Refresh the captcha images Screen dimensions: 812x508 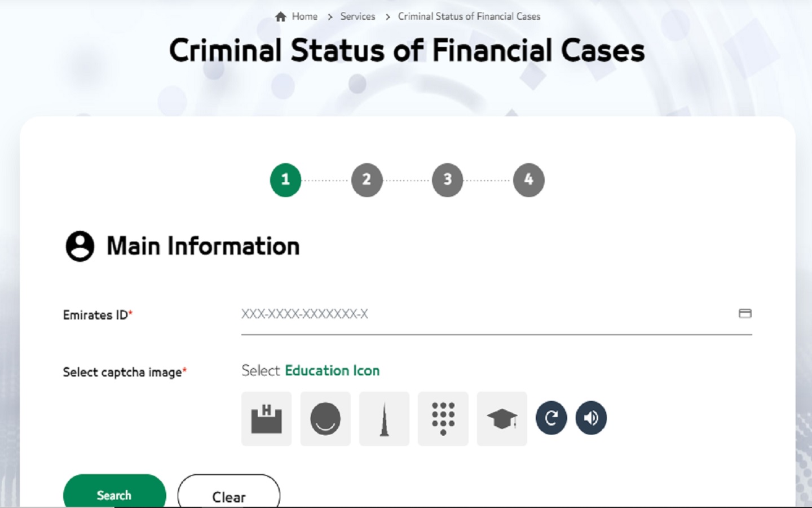(551, 418)
